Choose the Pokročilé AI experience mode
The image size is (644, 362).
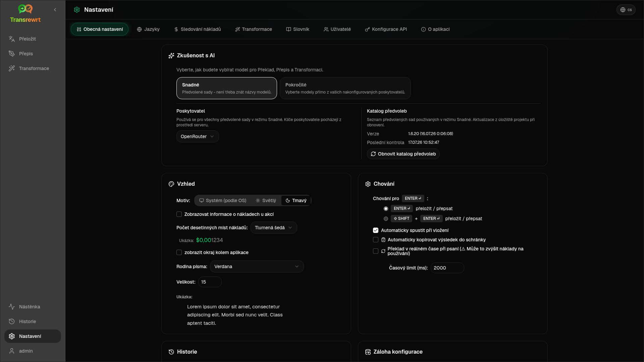pyautogui.click(x=345, y=88)
